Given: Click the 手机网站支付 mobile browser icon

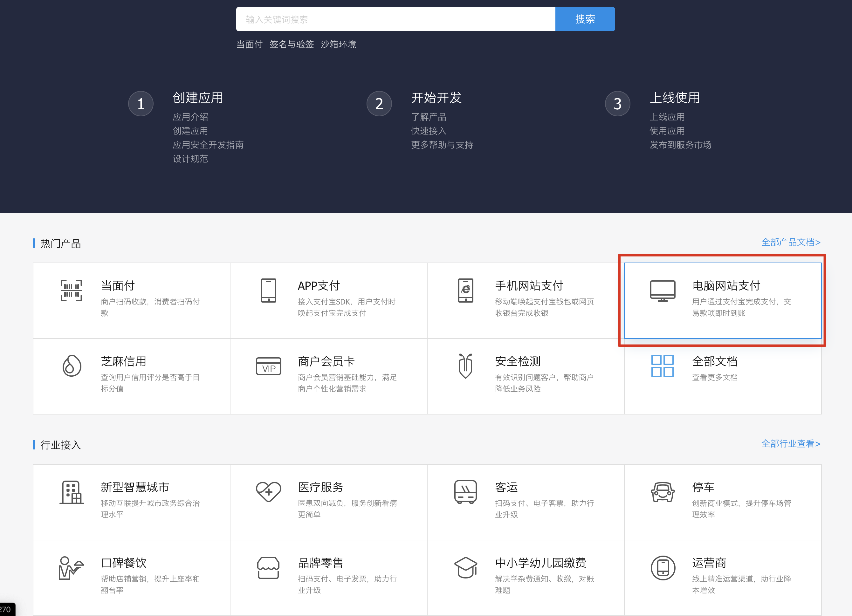Looking at the screenshot, I should 465,290.
